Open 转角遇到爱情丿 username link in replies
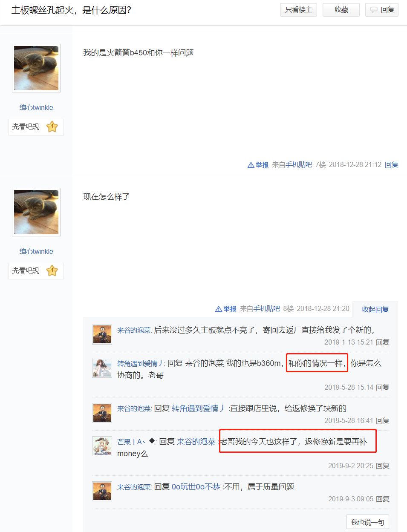Image resolution: width=407 pixels, height=532 pixels. pos(141,363)
